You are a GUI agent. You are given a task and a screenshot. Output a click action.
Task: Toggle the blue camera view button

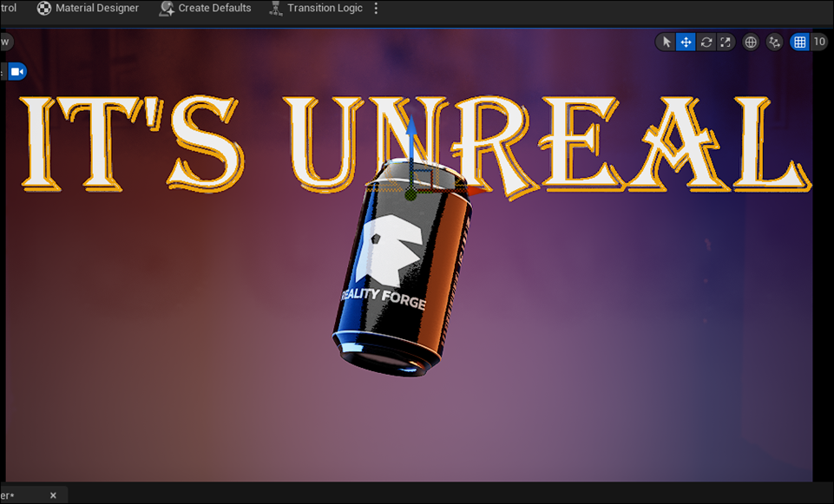[x=17, y=72]
